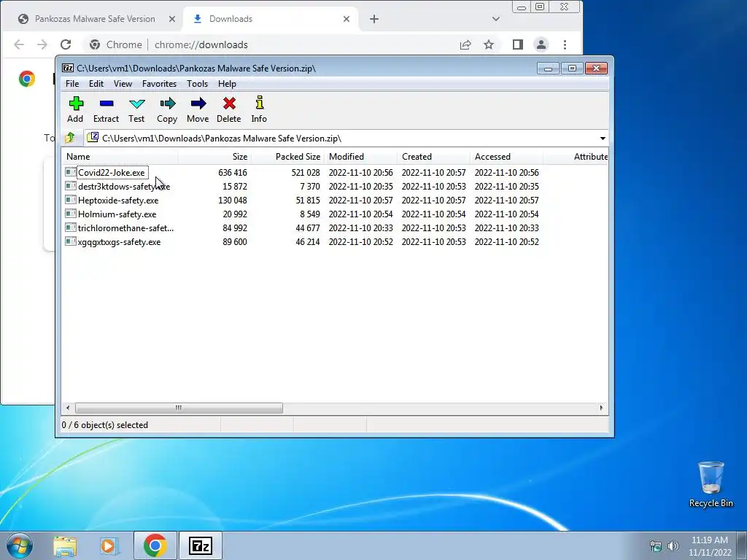The width and height of the screenshot is (747, 560).
Task: Select the Holmium-safety.exe file name
Action: [117, 214]
